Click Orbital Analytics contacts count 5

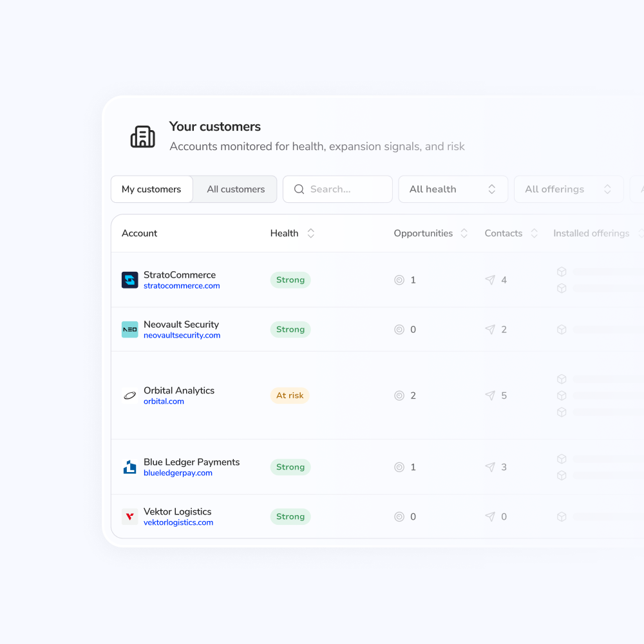pyautogui.click(x=504, y=395)
